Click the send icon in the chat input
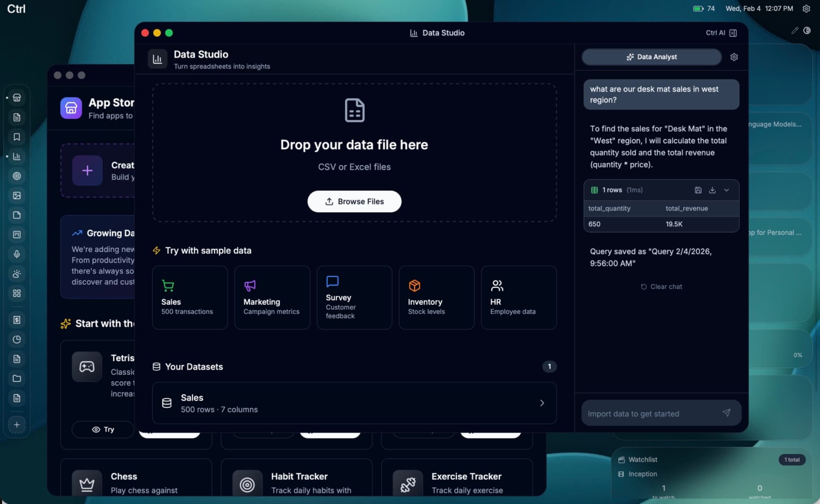 point(727,413)
